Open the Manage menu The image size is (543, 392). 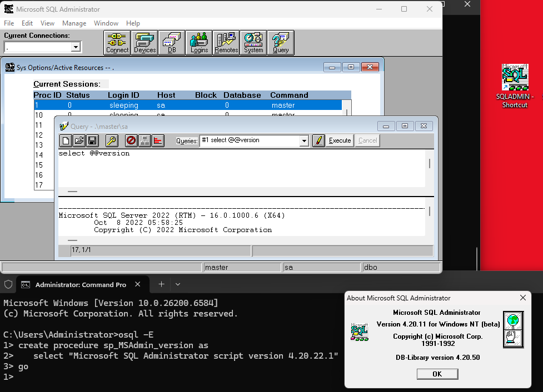click(x=74, y=23)
